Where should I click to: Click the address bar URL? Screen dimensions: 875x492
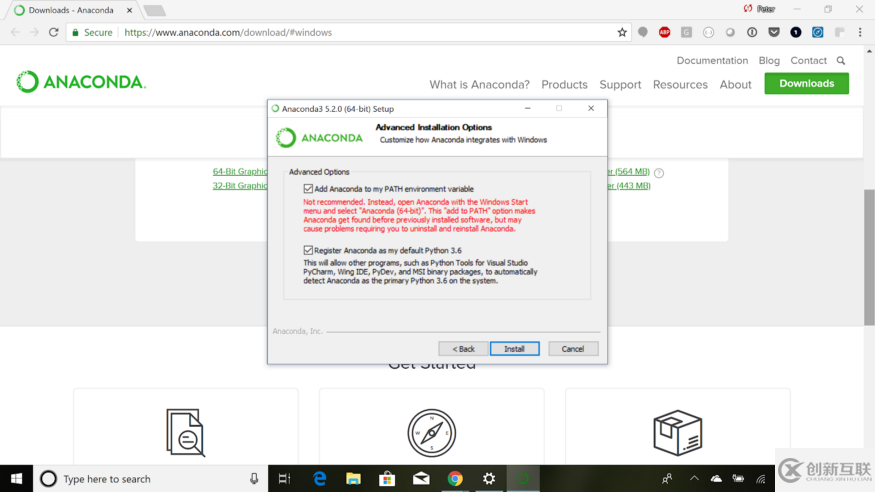pos(228,32)
